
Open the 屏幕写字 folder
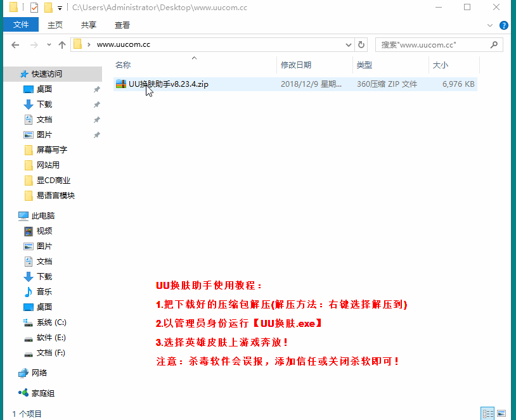coord(52,150)
